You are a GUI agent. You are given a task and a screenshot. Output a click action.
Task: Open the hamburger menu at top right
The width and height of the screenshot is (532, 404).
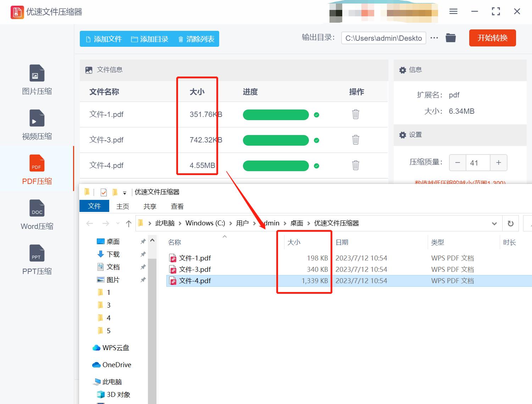point(453,11)
